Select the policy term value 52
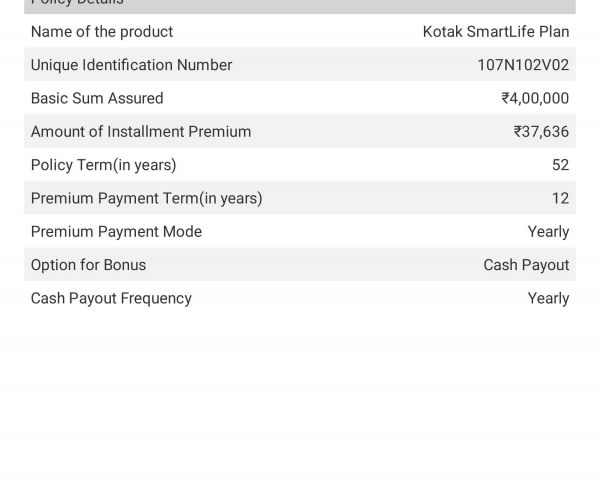This screenshot has width=600, height=480. click(x=561, y=165)
